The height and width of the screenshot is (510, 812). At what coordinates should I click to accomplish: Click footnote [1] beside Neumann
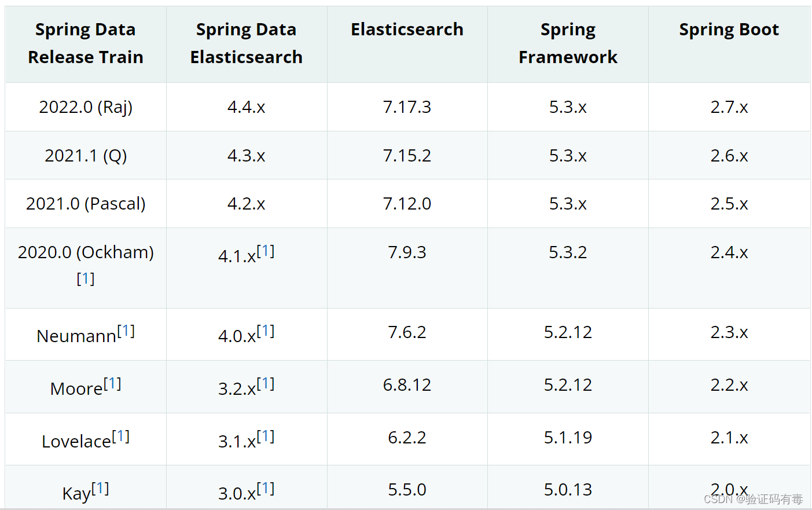point(126,331)
